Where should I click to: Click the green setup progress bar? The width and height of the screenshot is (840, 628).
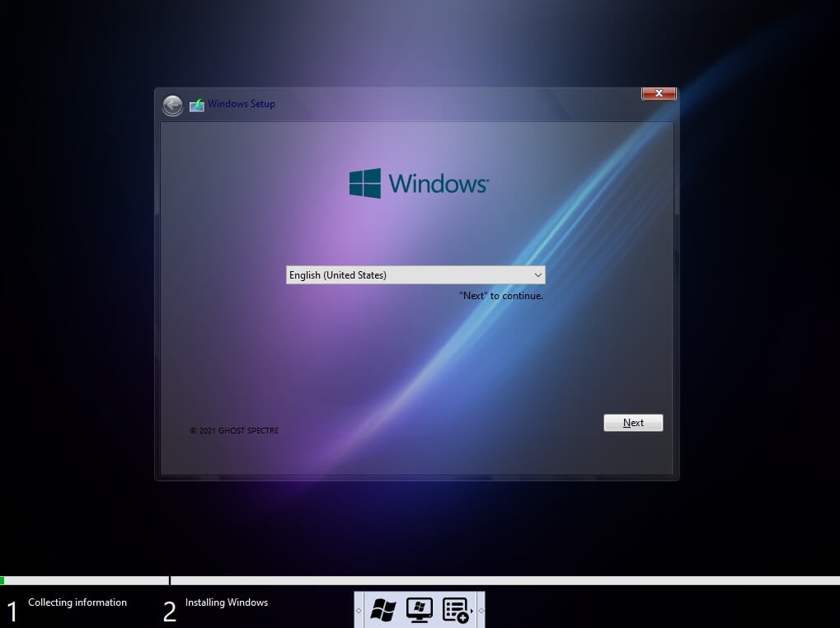(x=2, y=580)
